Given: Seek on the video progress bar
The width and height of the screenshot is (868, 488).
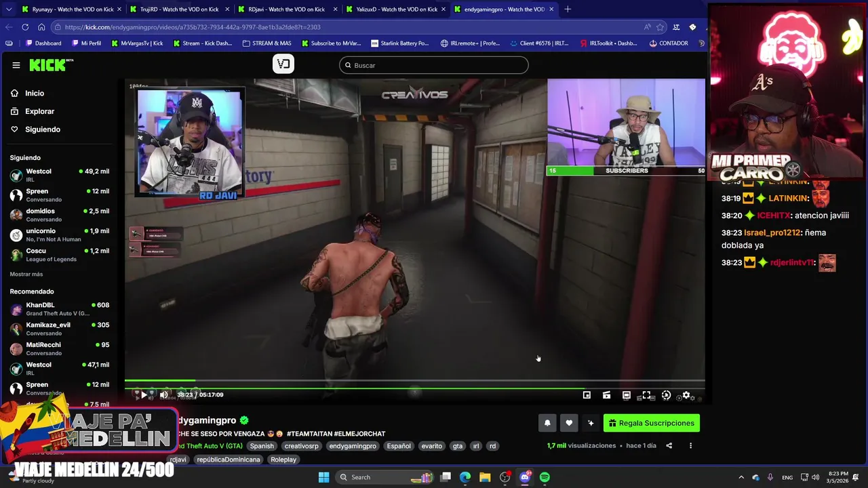Looking at the screenshot, I should (414, 382).
